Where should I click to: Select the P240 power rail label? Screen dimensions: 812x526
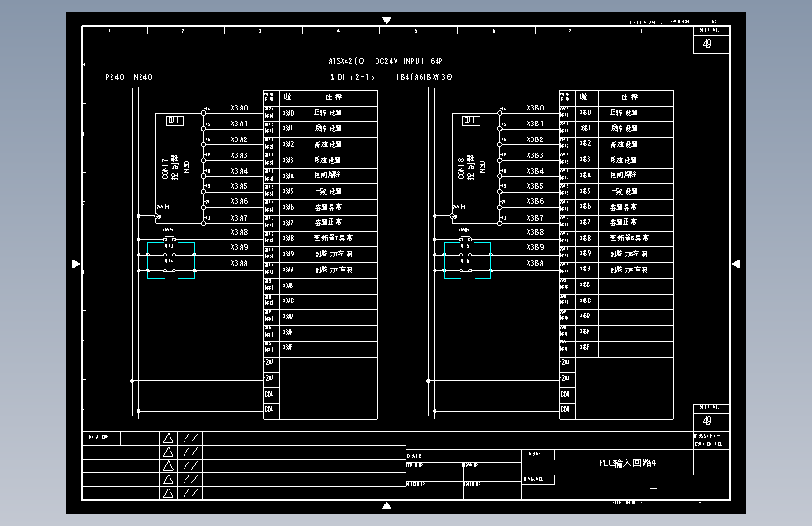coord(114,77)
